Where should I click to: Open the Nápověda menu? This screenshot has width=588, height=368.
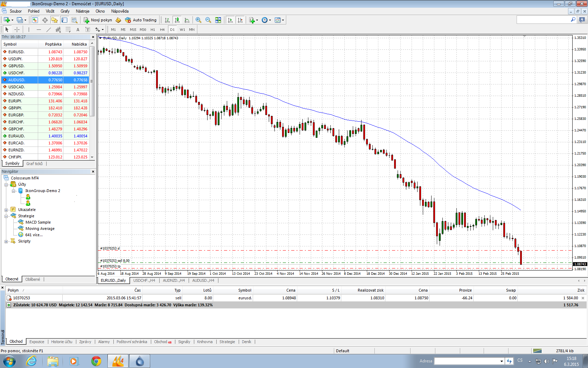click(x=120, y=11)
